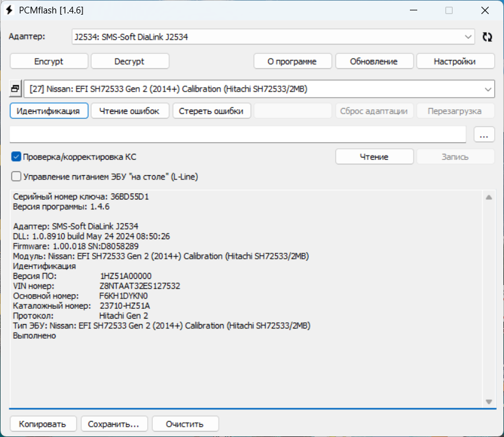Minimize the PCMflash window
504x437 pixels.
click(x=414, y=10)
